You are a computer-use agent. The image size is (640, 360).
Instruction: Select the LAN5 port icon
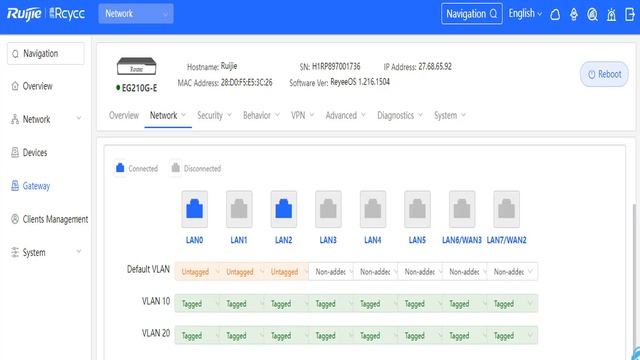(x=417, y=209)
